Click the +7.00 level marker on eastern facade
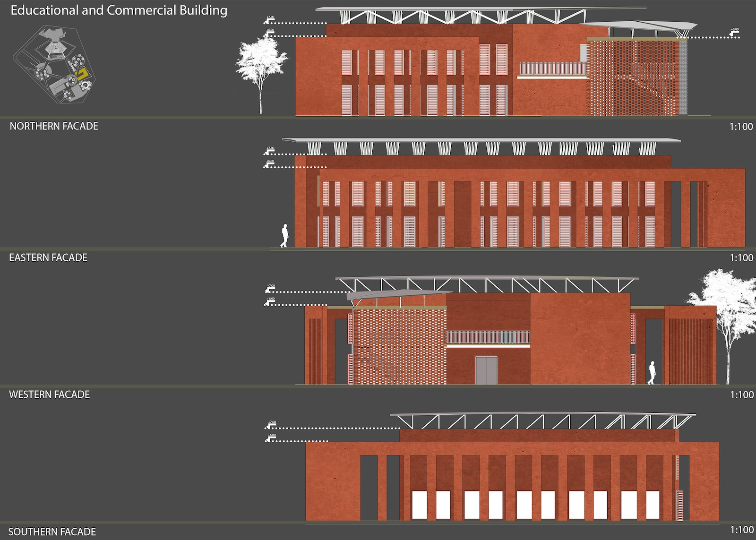Viewport: 756px width, 540px height. [x=270, y=150]
